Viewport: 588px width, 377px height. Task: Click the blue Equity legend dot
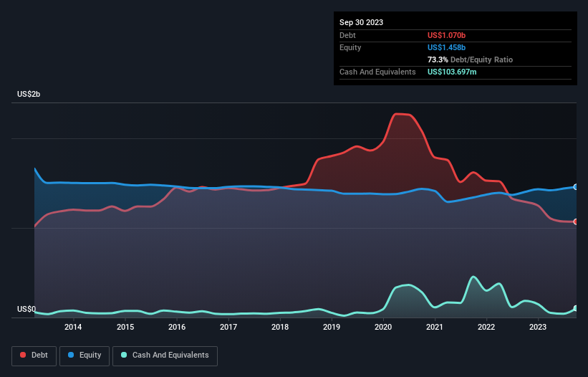pos(71,355)
